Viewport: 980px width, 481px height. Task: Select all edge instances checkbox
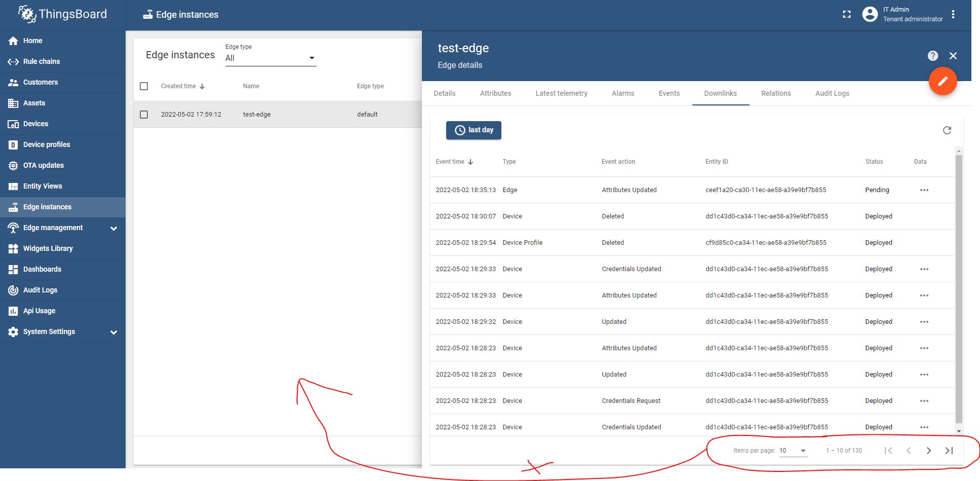(144, 86)
